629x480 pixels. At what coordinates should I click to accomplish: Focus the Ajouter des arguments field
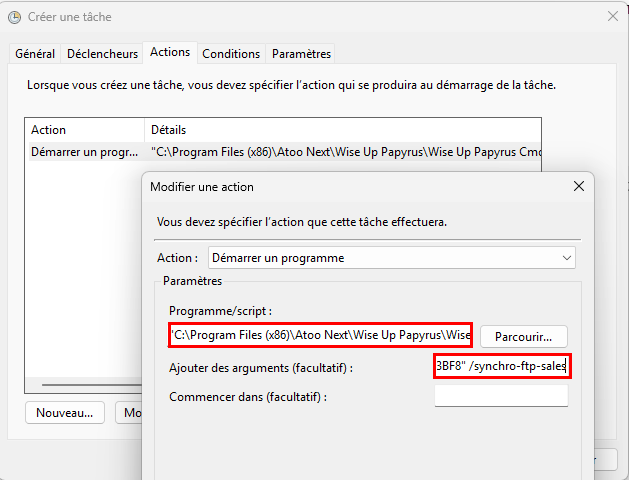click(x=501, y=367)
